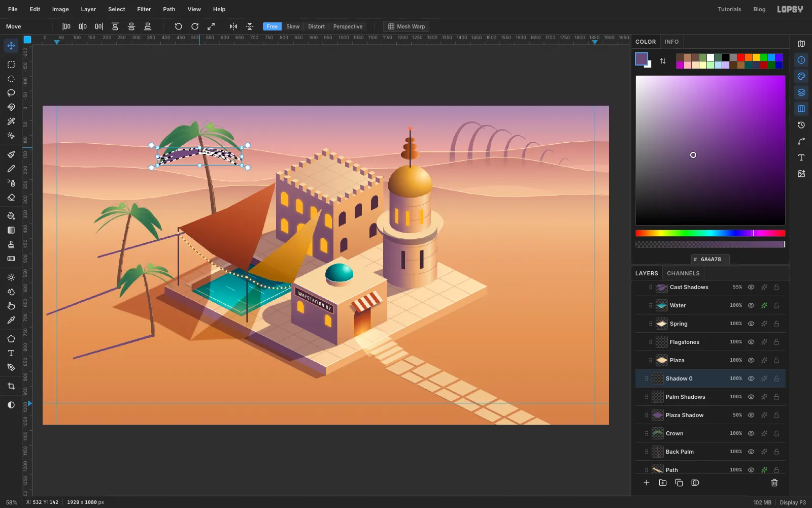Toggle visibility of Plaza Shadow layer
This screenshot has width=812, height=508.
click(x=751, y=415)
